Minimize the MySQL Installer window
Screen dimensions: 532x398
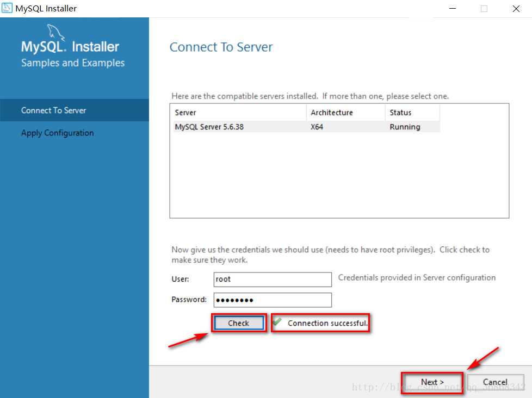(453, 9)
